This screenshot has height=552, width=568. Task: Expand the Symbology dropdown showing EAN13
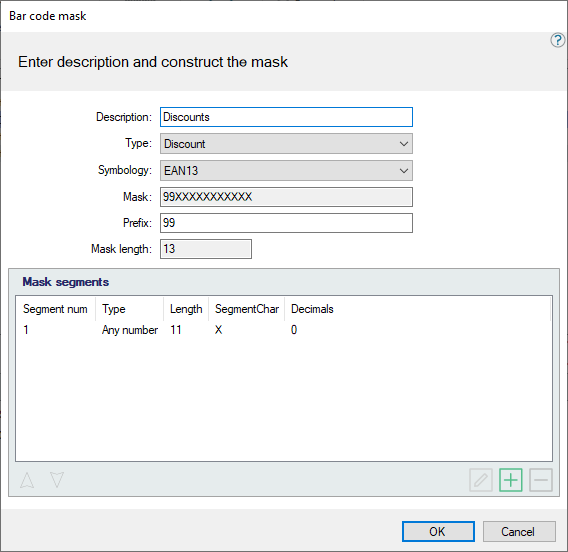point(286,171)
